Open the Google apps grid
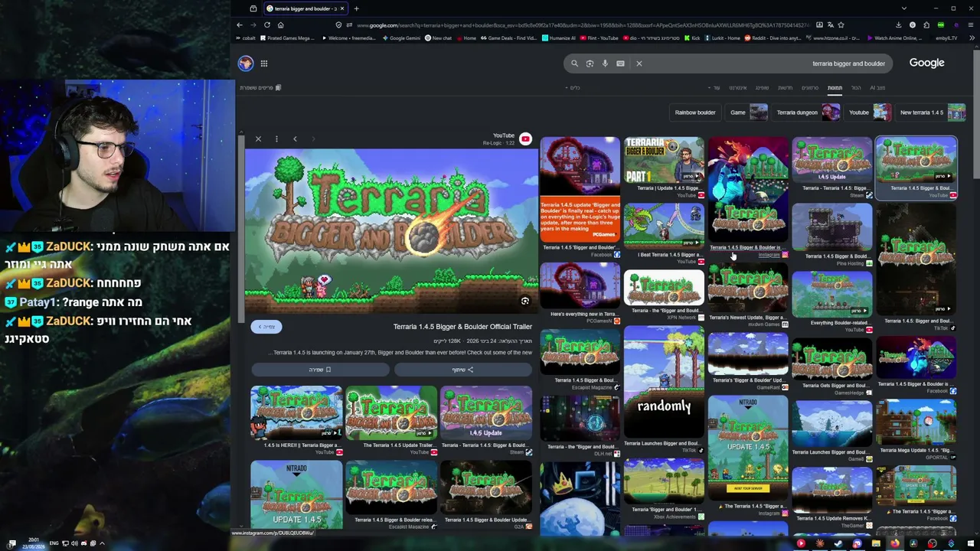The width and height of the screenshot is (980, 551). pyautogui.click(x=264, y=64)
